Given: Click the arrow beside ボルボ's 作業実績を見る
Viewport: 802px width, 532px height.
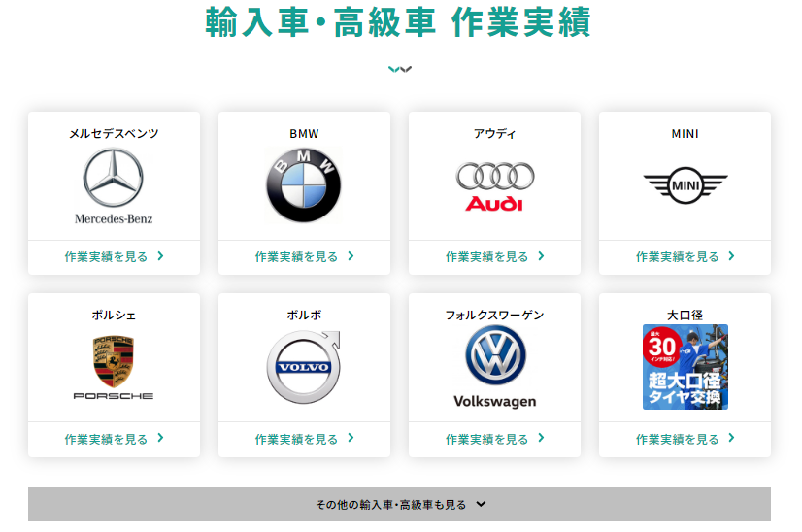Looking at the screenshot, I should click(x=351, y=439).
